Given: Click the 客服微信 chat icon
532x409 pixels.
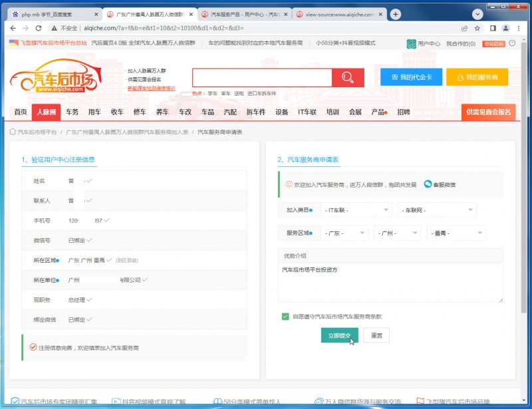Looking at the screenshot, I should pyautogui.click(x=428, y=184).
